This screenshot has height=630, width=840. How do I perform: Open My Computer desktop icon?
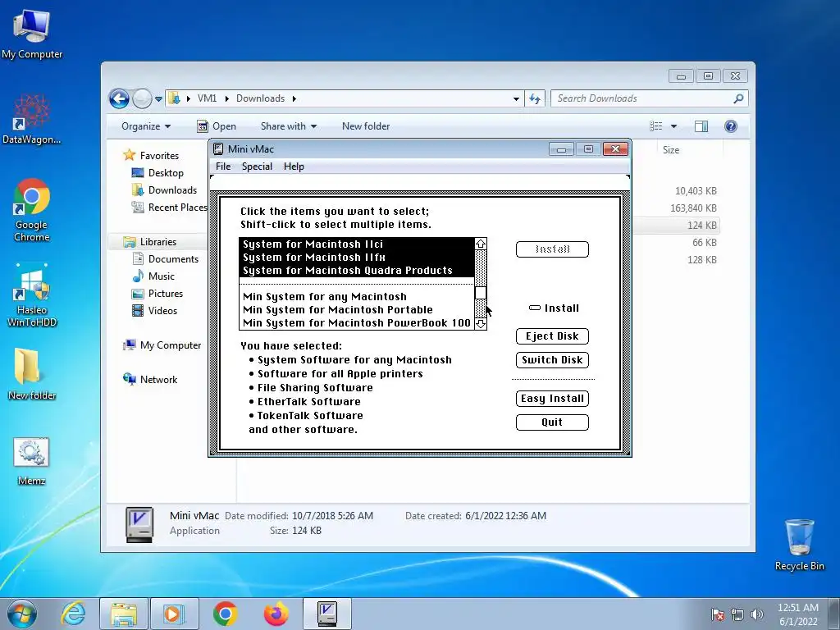coord(32,33)
